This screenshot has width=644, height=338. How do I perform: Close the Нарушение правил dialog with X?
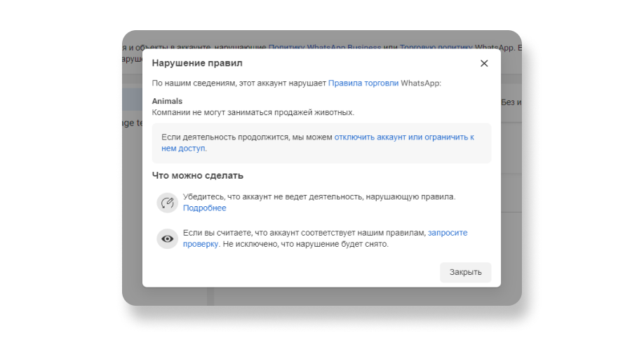pyautogui.click(x=484, y=63)
